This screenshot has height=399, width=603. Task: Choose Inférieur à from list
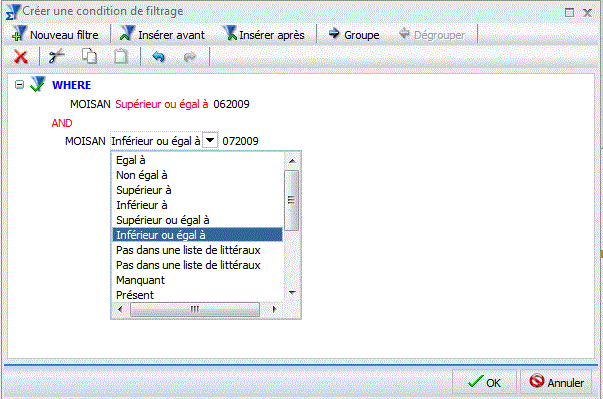click(x=198, y=205)
